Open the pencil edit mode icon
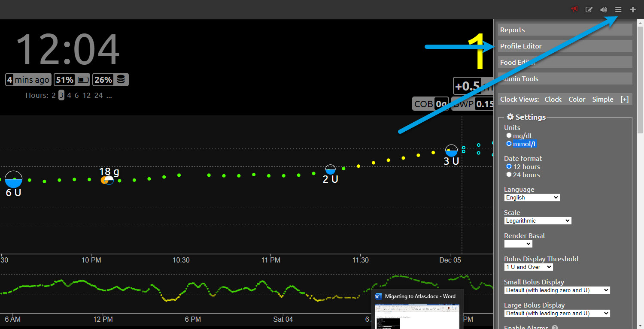Image resolution: width=644 pixels, height=329 pixels. 589,9
